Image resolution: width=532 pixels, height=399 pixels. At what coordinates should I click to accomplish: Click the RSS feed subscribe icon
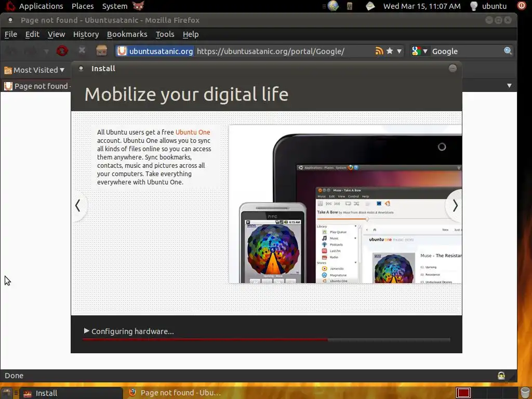(379, 51)
